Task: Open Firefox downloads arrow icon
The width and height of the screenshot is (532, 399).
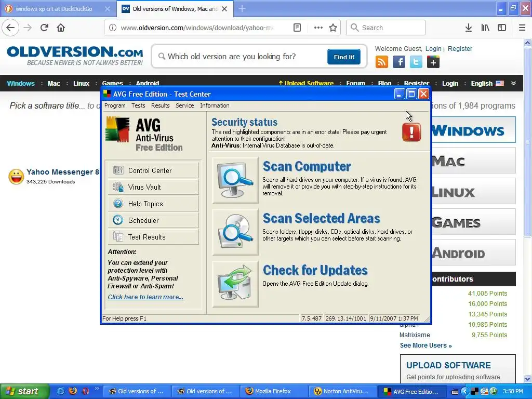Action: coord(469,28)
